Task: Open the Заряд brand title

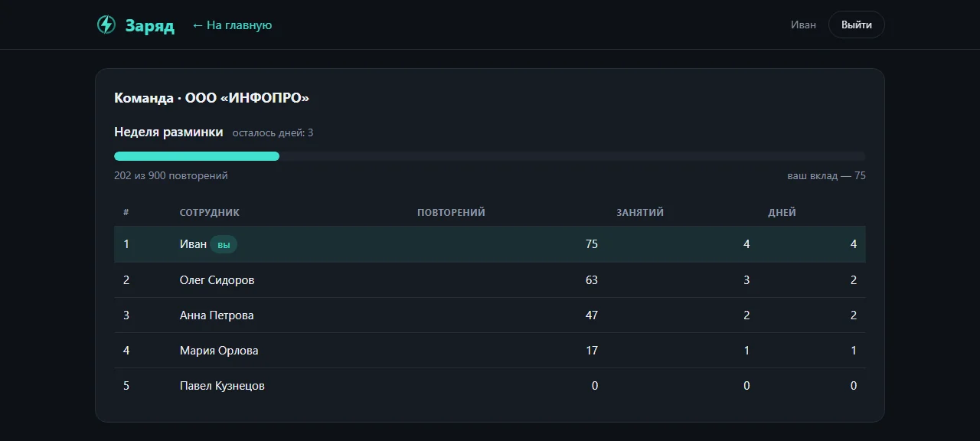Action: point(150,25)
